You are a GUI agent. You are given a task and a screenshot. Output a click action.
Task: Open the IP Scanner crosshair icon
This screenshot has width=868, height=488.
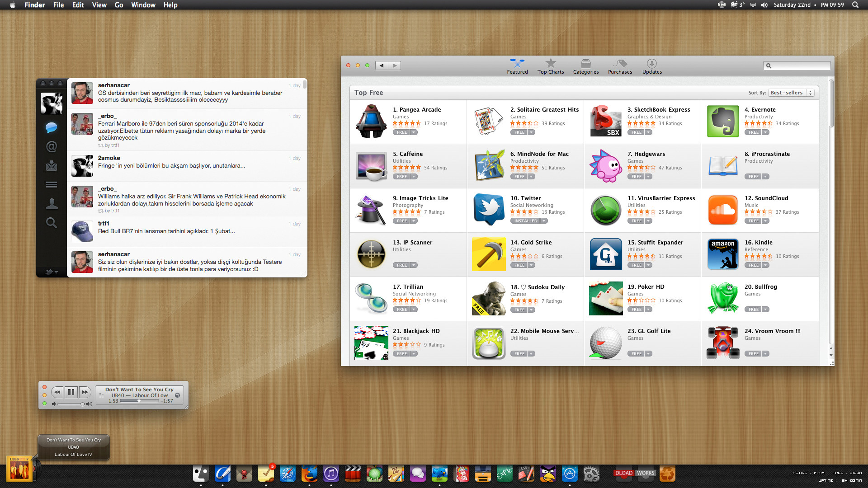coord(371,254)
